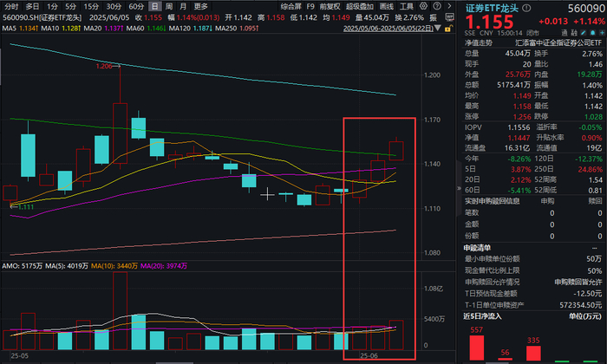Click the 通 tag in quote header
Image resolution: width=607 pixels, height=364 pixels.
[x=565, y=33]
